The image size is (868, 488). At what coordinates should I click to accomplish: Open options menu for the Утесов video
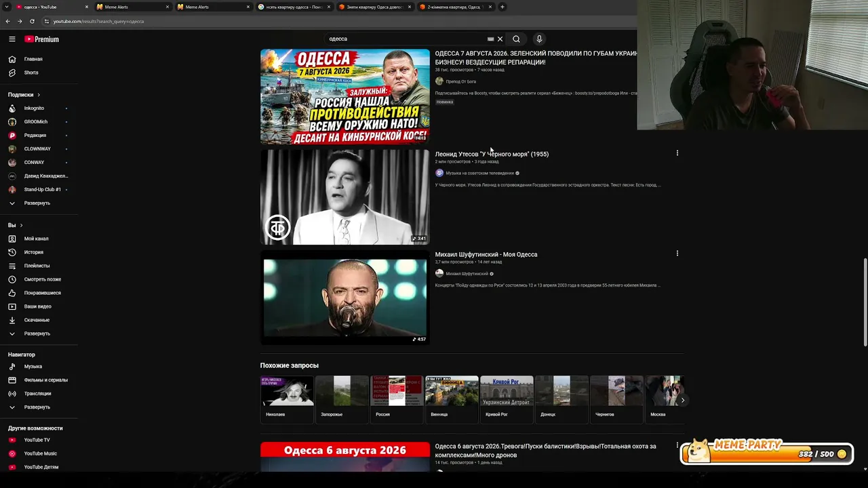point(677,153)
